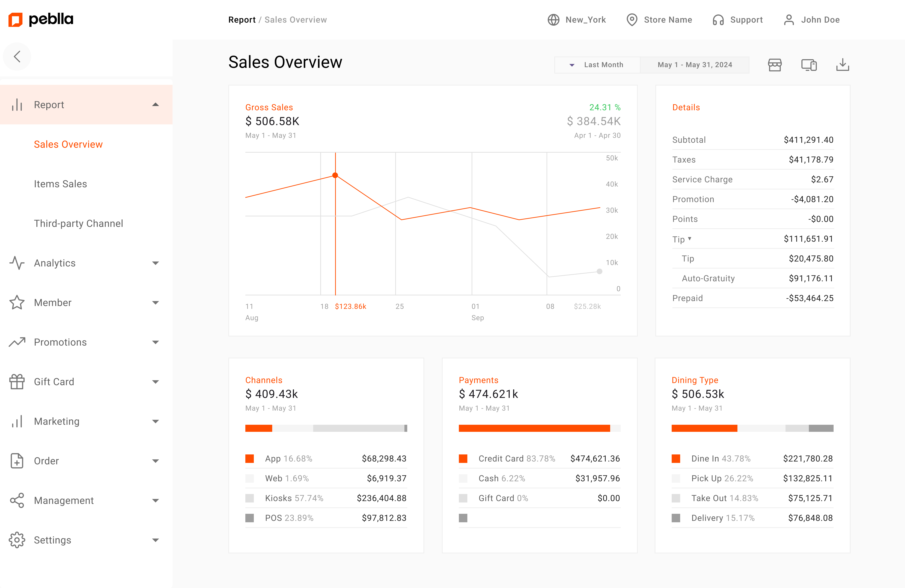The image size is (905, 588).
Task: Click the orange data point on sales chart
Action: pos(335,175)
